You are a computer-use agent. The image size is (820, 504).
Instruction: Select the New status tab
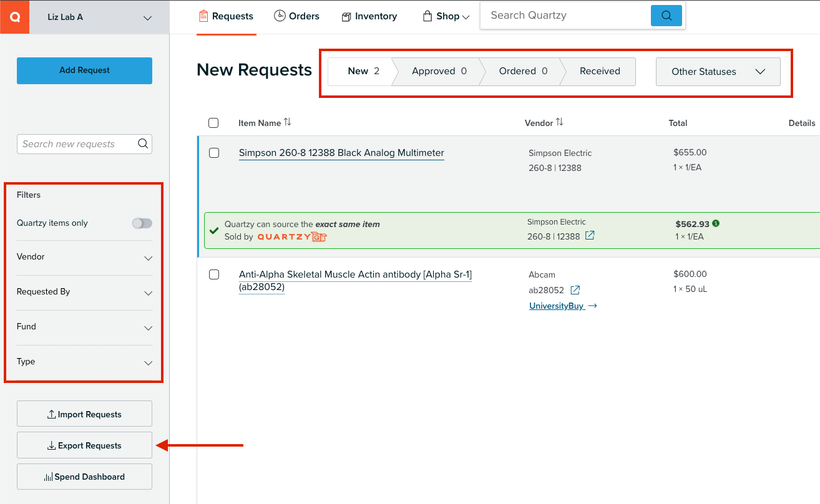[363, 71]
